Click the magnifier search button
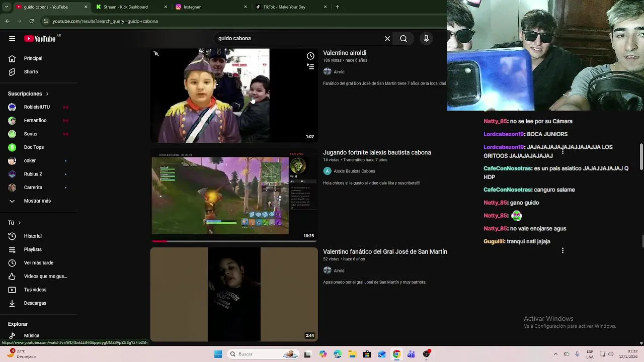 404,38
